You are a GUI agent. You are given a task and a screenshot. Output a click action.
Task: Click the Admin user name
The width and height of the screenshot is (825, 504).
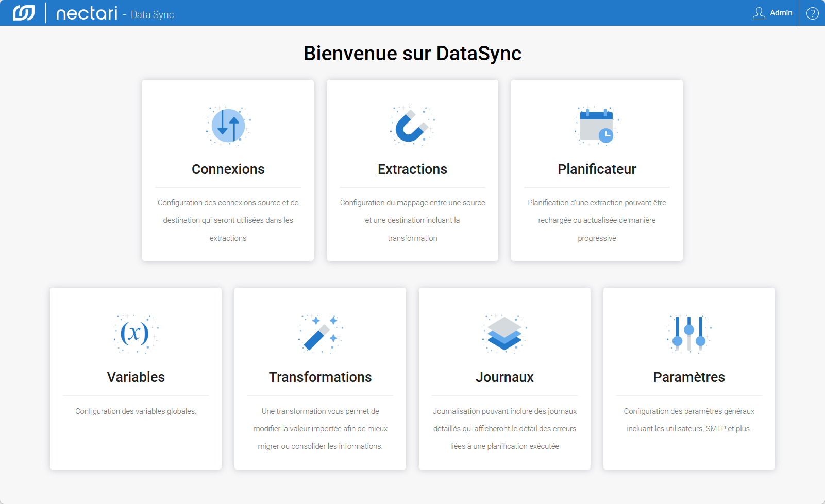781,13
